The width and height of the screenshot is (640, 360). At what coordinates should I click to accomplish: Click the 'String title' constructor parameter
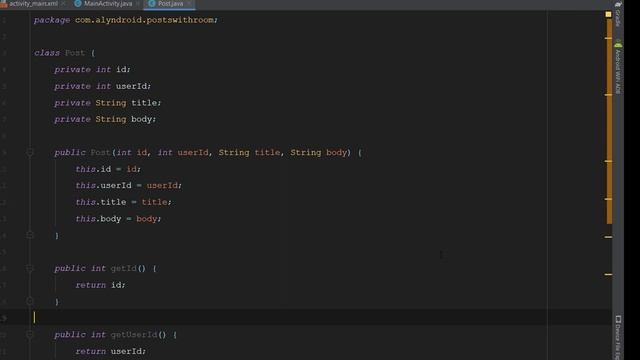[249, 153]
